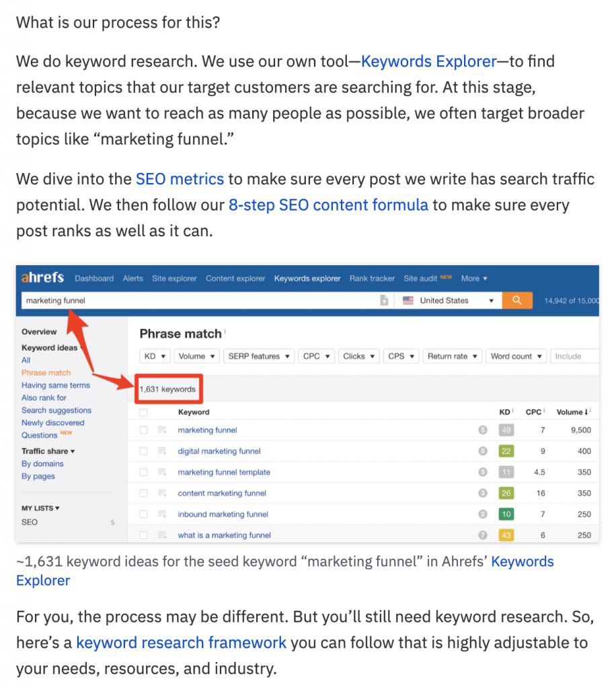The width and height of the screenshot is (616, 689).
Task: Click the SERP features circle for what is a marketing funnel
Action: (483, 535)
